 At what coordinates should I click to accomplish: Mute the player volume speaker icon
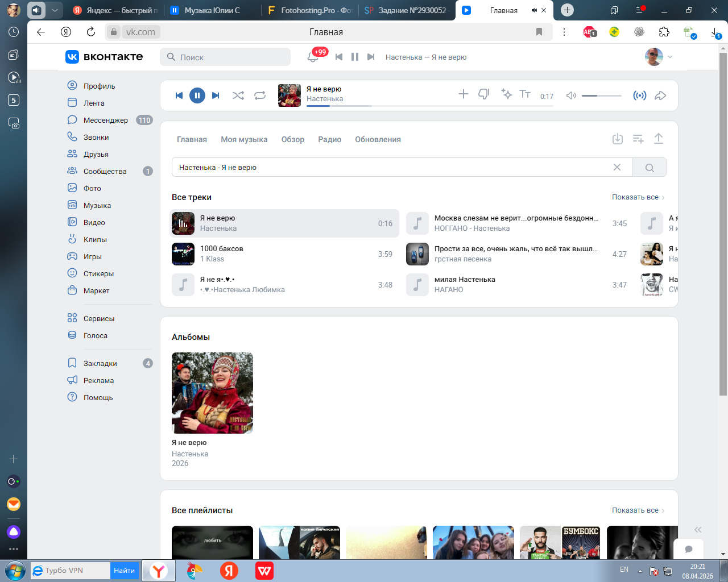tap(571, 95)
